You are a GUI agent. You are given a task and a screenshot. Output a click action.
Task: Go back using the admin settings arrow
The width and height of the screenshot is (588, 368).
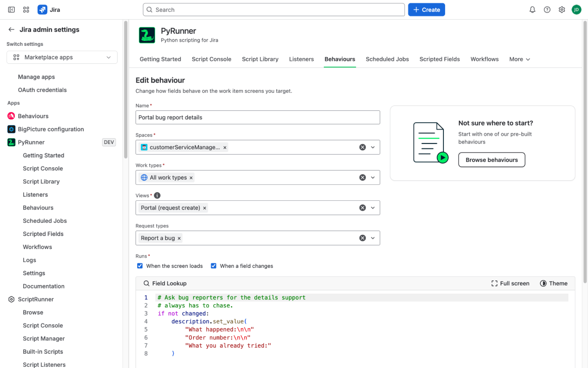pos(11,29)
